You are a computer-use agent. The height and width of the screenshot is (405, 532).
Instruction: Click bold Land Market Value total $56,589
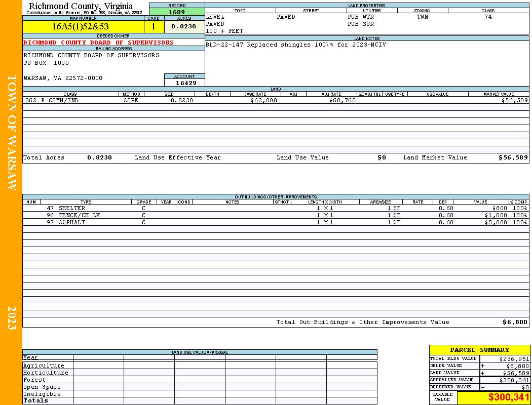coord(513,157)
